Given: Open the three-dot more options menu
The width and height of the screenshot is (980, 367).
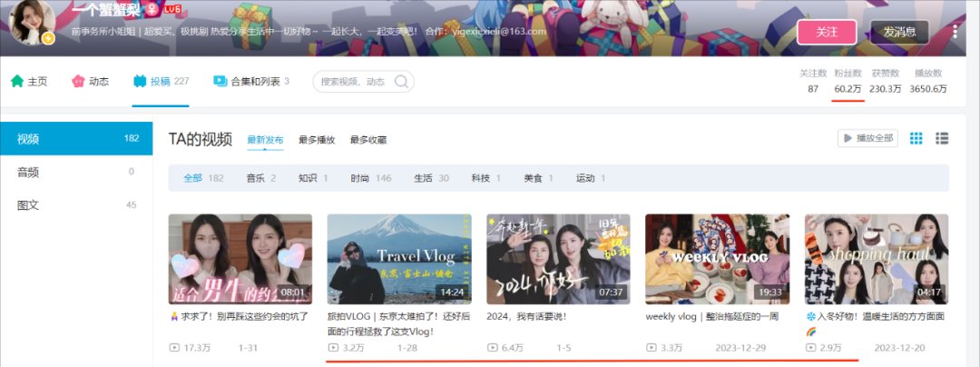Looking at the screenshot, I should pos(955,32).
